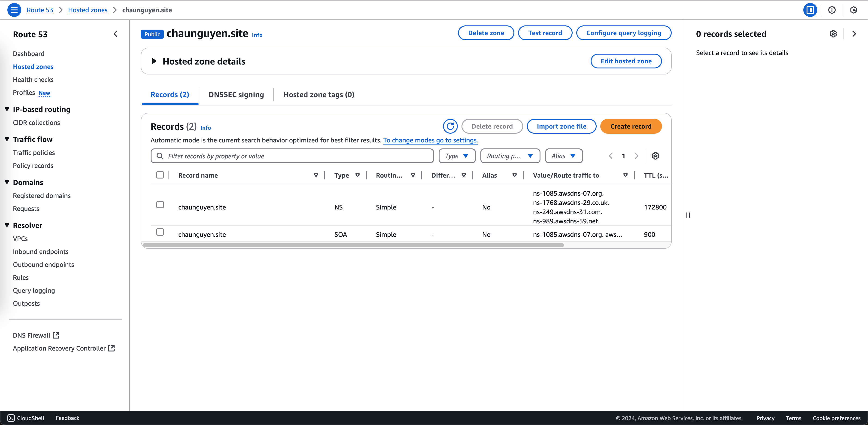868x425 pixels.
Task: Click Route 53 breadcrumb link
Action: point(40,10)
